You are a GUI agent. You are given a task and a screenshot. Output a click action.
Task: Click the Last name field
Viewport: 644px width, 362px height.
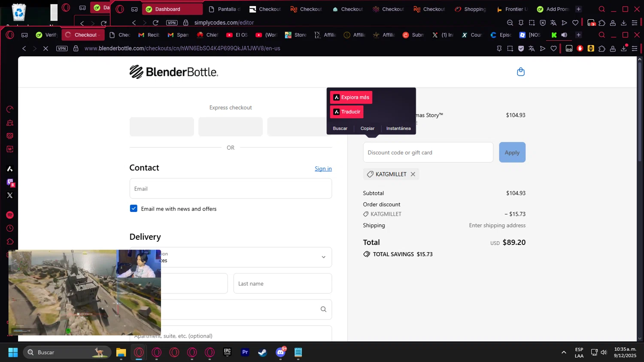[x=283, y=284]
